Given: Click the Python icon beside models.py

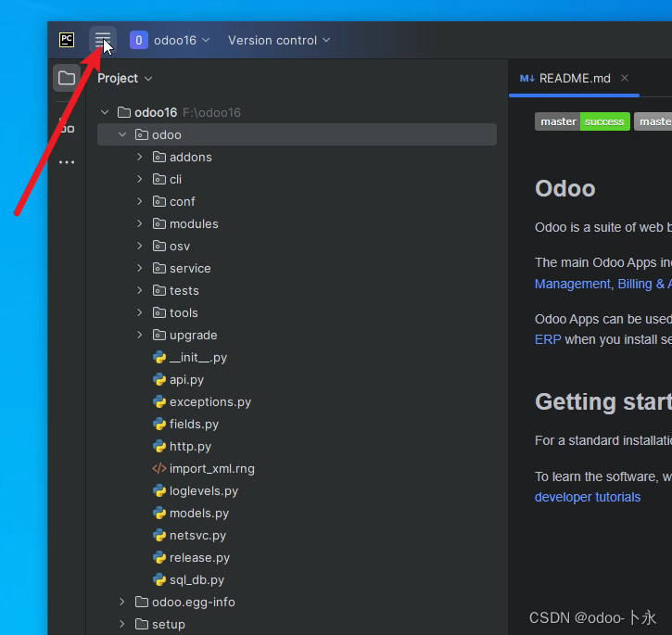Looking at the screenshot, I should click(x=159, y=514).
